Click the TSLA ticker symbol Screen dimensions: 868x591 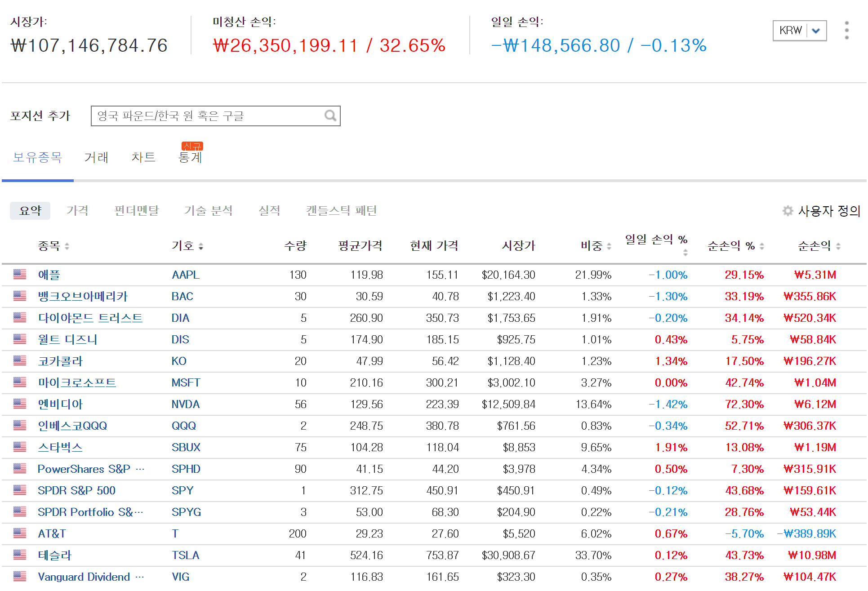[x=186, y=555]
